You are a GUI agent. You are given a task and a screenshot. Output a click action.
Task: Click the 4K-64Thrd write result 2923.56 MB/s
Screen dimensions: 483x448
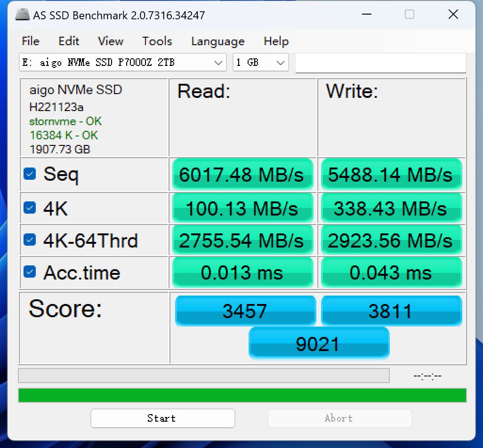(391, 240)
